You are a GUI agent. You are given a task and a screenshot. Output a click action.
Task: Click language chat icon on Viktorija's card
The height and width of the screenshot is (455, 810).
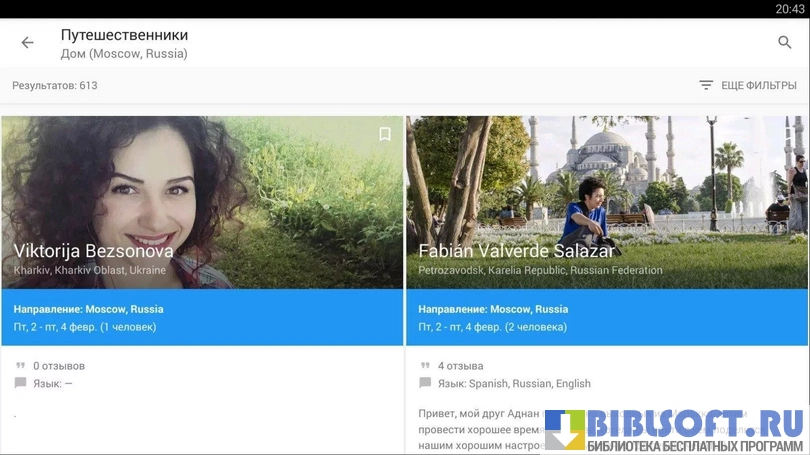pos(21,383)
